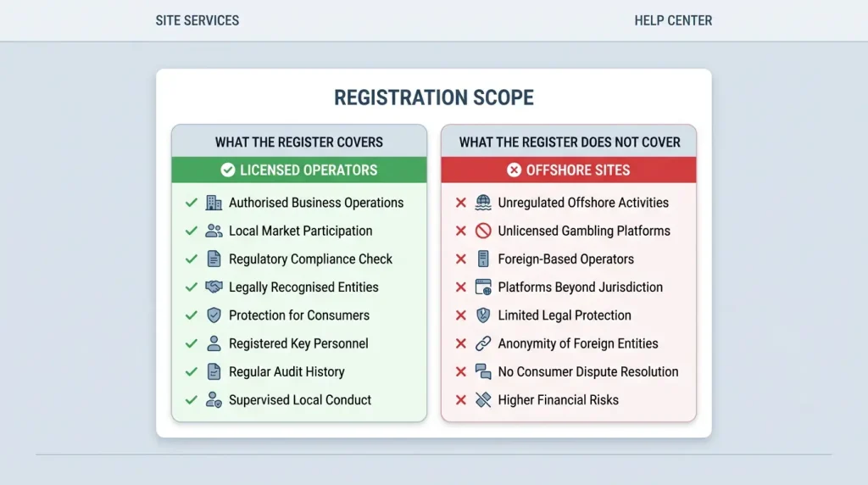Screen dimensions: 868x485
Task: Click the shield icon beside Limited Legal Protection
Action: (x=483, y=315)
